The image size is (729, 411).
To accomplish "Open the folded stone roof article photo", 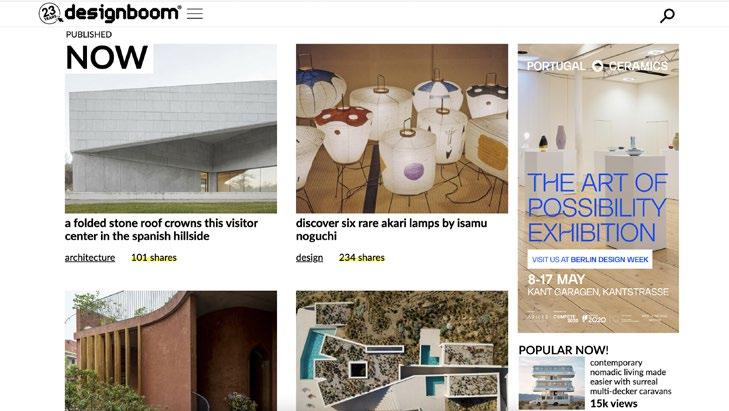I will click(x=171, y=129).
